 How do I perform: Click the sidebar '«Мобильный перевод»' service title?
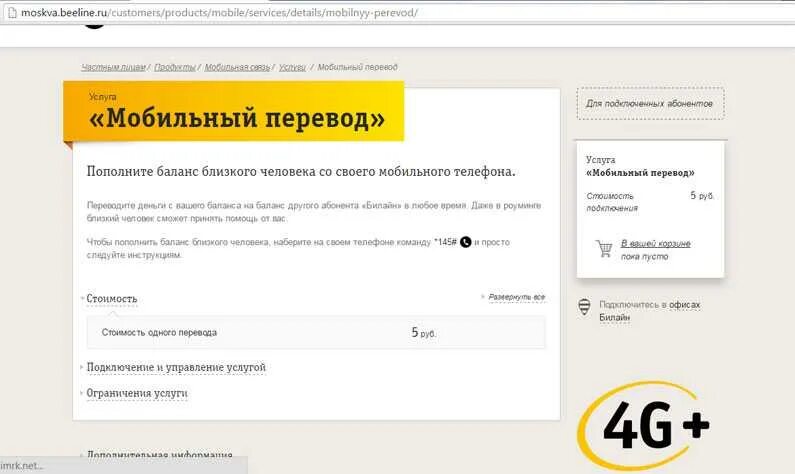pos(640,173)
